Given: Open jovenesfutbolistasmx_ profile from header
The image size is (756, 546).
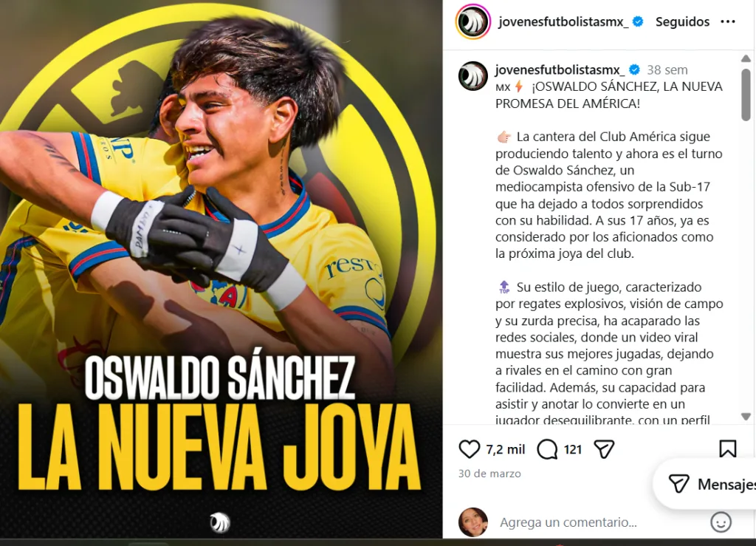Looking at the screenshot, I should (x=563, y=21).
